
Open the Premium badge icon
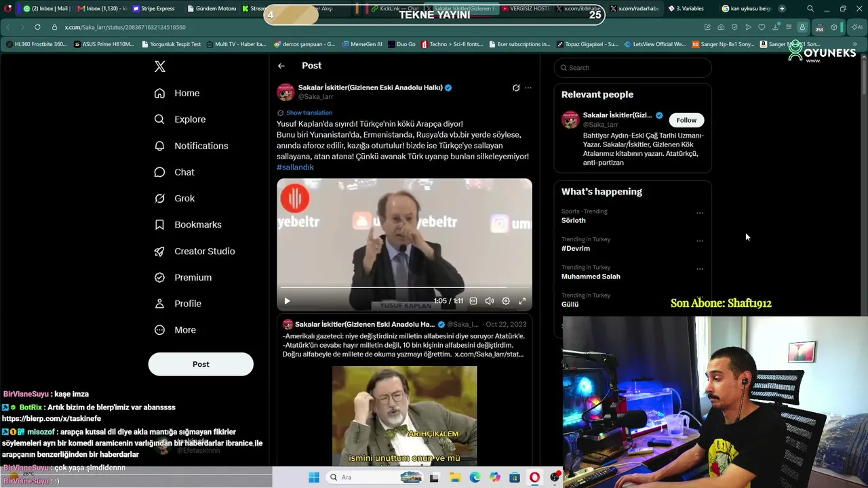pyautogui.click(x=159, y=277)
